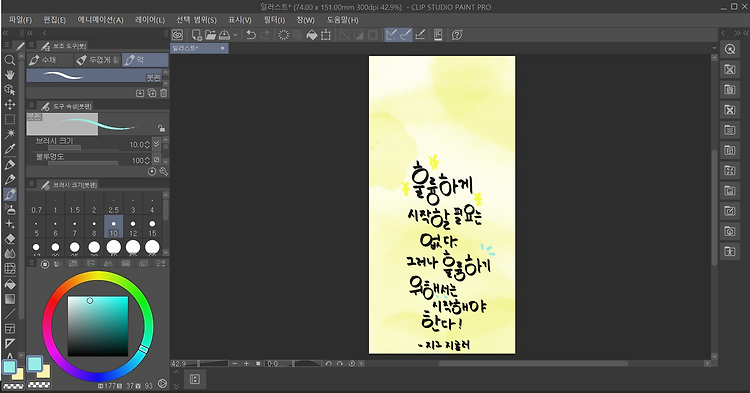Toggle Snap to Grid

click(420, 35)
